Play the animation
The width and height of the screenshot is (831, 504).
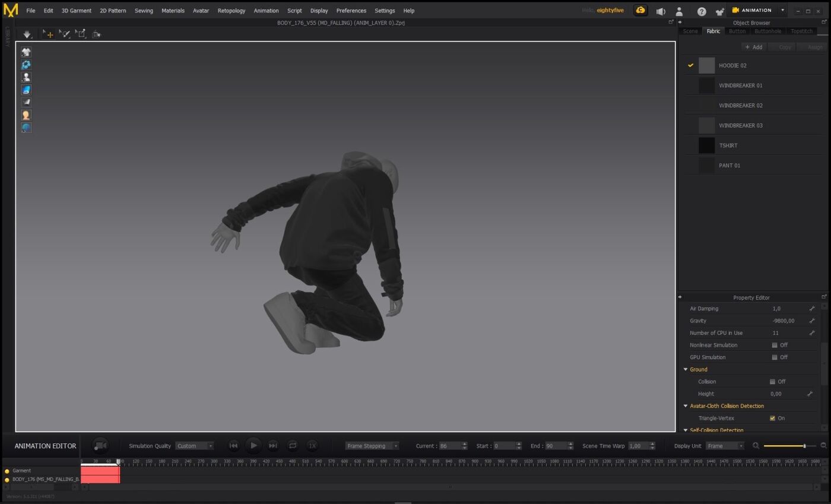tap(253, 445)
